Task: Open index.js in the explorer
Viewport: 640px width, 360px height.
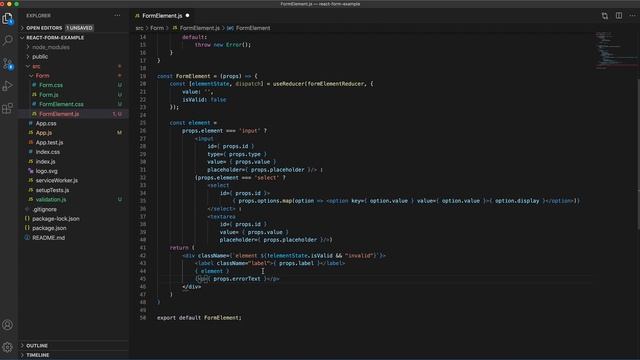Action: 45,162
